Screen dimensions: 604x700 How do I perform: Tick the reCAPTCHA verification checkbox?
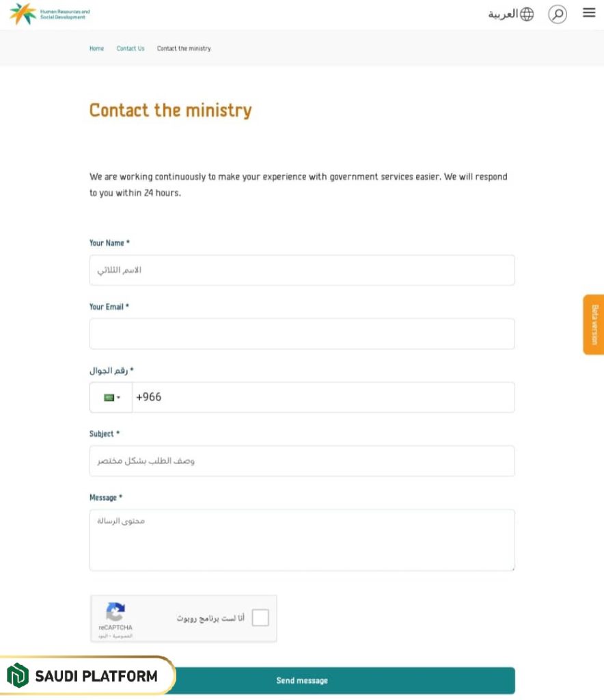click(x=259, y=619)
